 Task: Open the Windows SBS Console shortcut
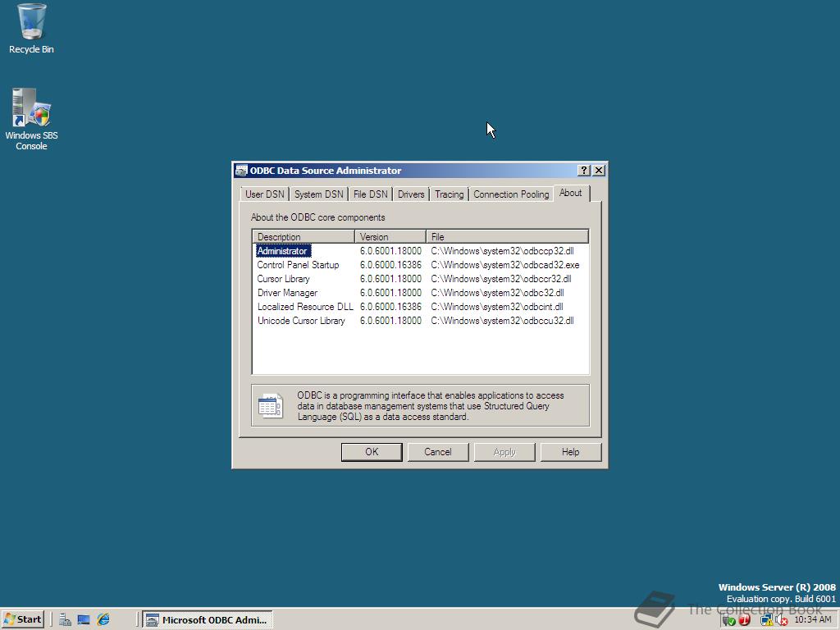31,119
